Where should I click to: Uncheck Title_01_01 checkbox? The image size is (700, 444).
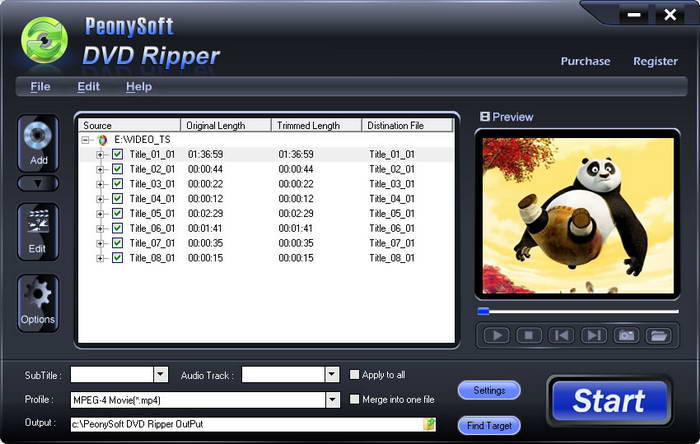pyautogui.click(x=117, y=154)
